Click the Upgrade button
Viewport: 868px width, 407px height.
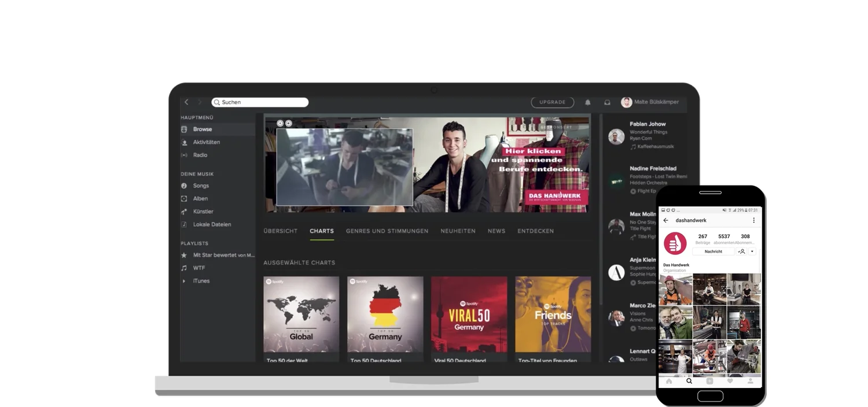coord(553,102)
